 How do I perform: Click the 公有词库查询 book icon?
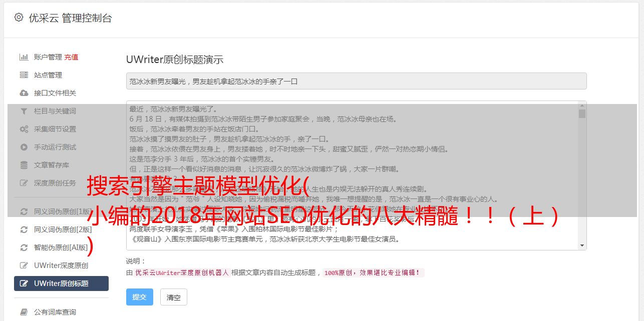(24, 312)
